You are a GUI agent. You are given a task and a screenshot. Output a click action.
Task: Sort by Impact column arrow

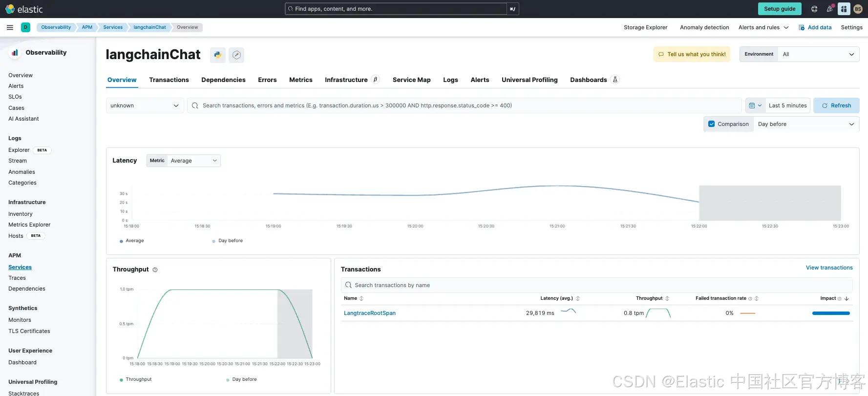[847, 298]
